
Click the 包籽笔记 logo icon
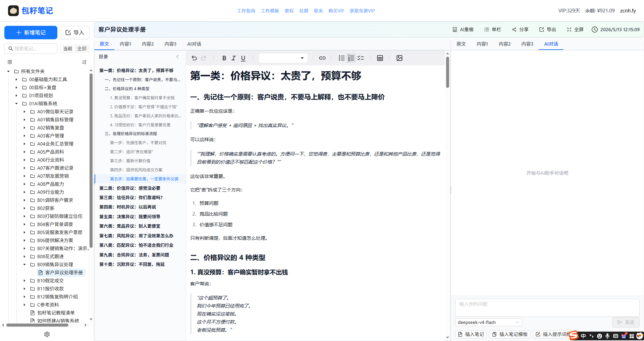pos(13,11)
